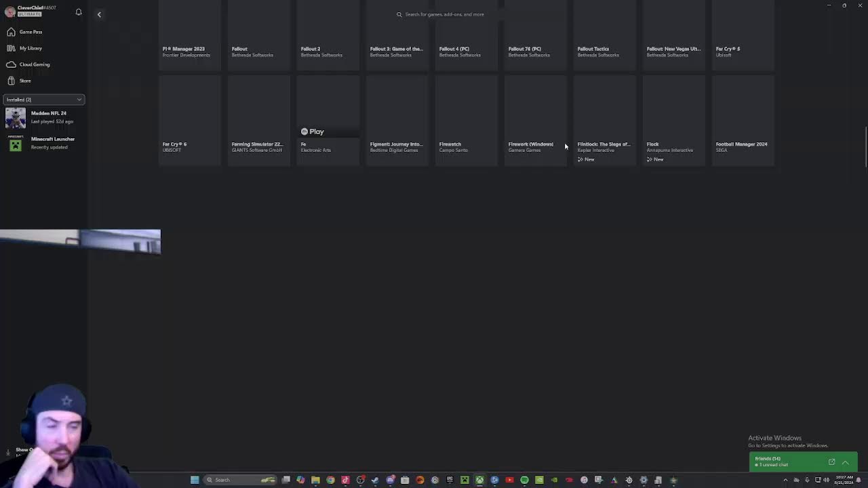Click the search for games field
Image resolution: width=868 pixels, height=488 pixels.
444,14
